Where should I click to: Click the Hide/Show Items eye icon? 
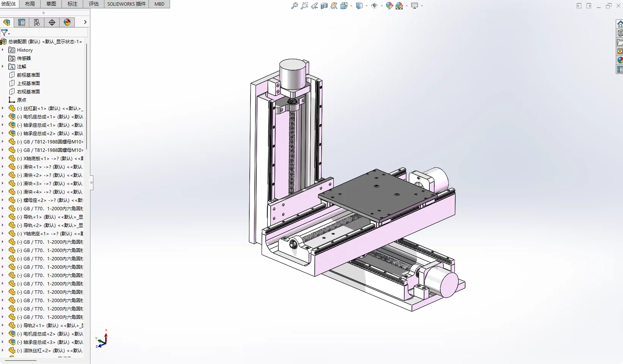(x=374, y=6)
